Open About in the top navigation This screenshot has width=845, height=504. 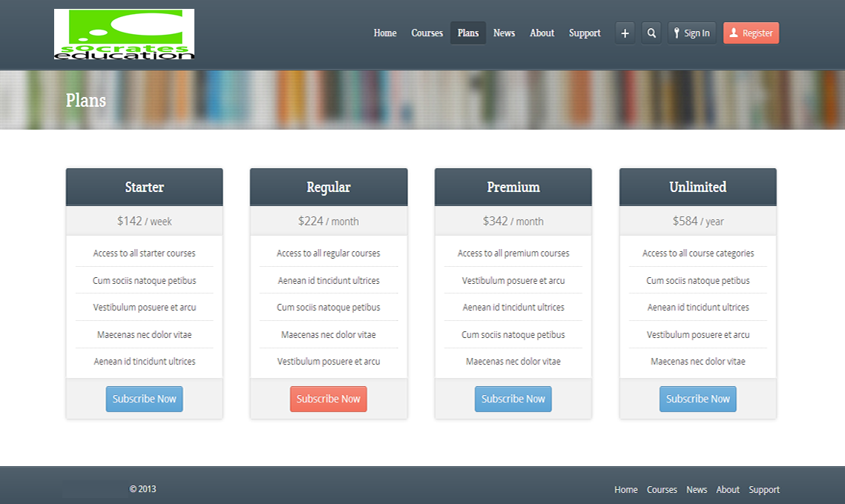[x=542, y=33]
